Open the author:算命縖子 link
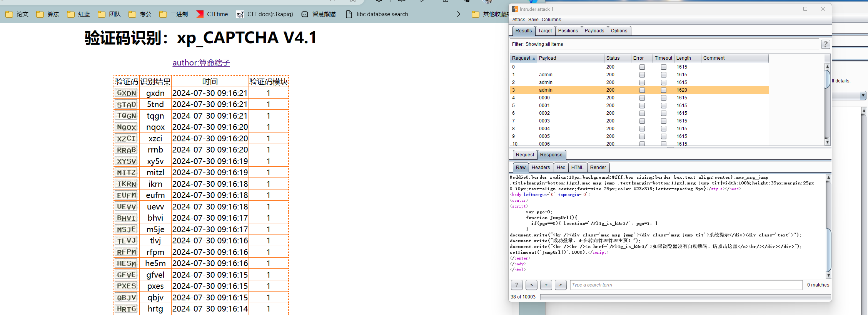Screen dimensions: 868x315 coord(201,63)
